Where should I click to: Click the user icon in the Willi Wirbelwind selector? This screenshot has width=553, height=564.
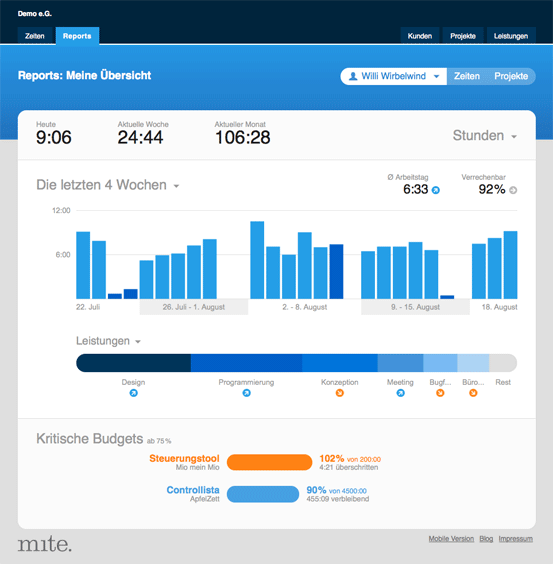click(x=353, y=76)
